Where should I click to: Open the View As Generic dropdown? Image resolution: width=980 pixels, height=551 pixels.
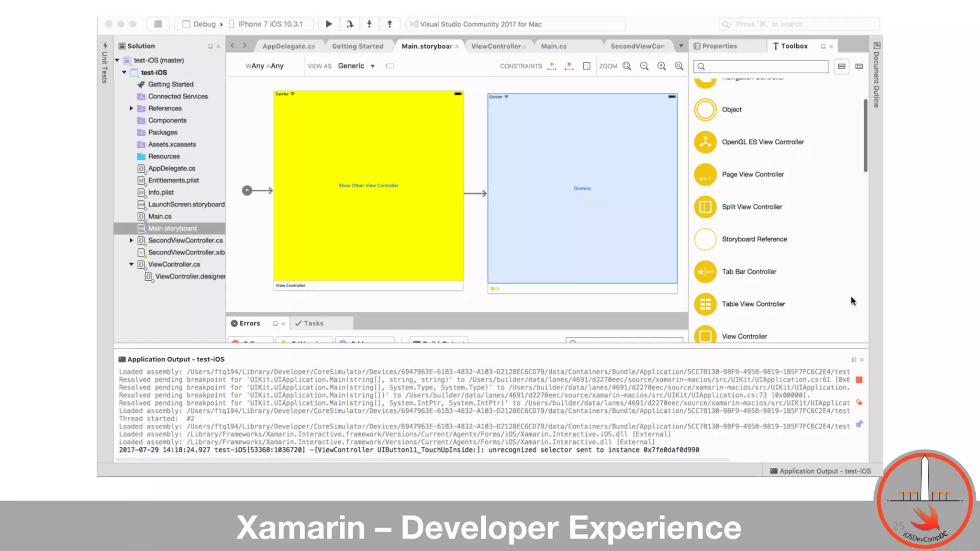click(356, 66)
